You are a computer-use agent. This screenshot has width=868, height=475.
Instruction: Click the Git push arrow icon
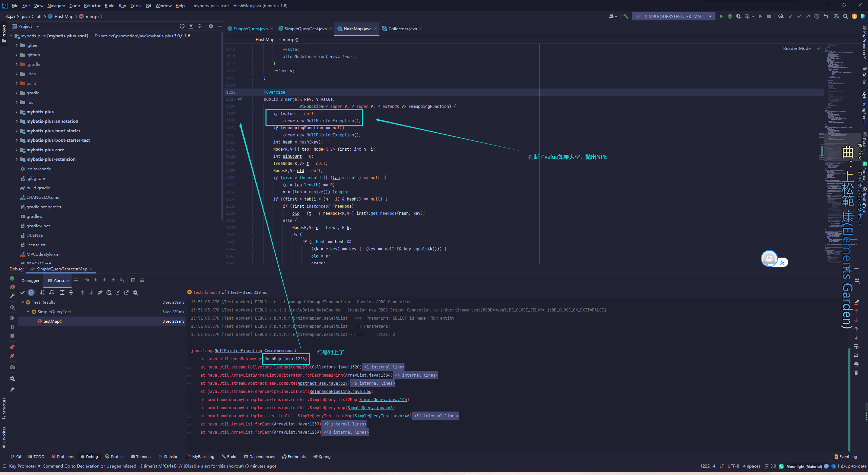pyautogui.click(x=808, y=16)
